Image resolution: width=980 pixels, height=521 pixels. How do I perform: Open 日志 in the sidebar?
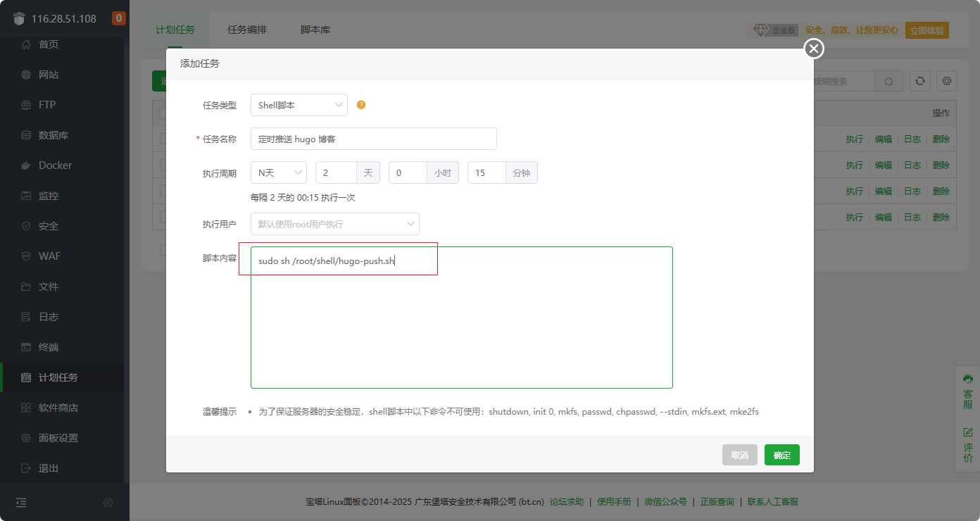click(48, 317)
